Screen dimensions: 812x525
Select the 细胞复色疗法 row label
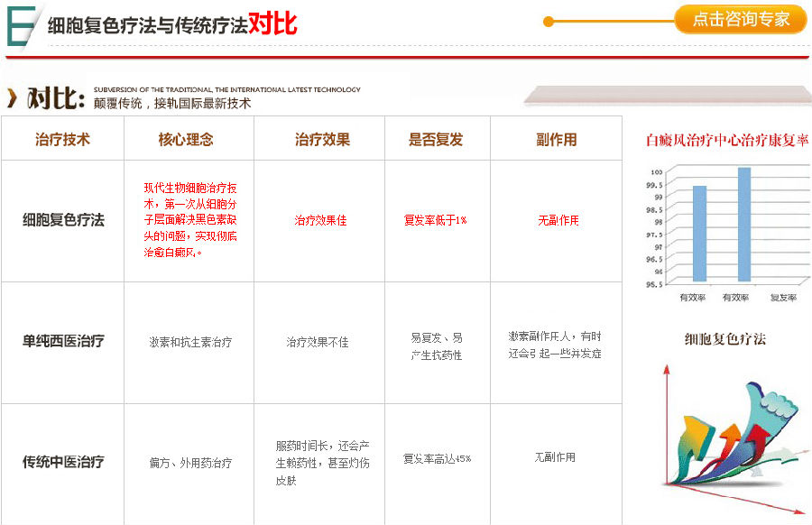(x=63, y=220)
